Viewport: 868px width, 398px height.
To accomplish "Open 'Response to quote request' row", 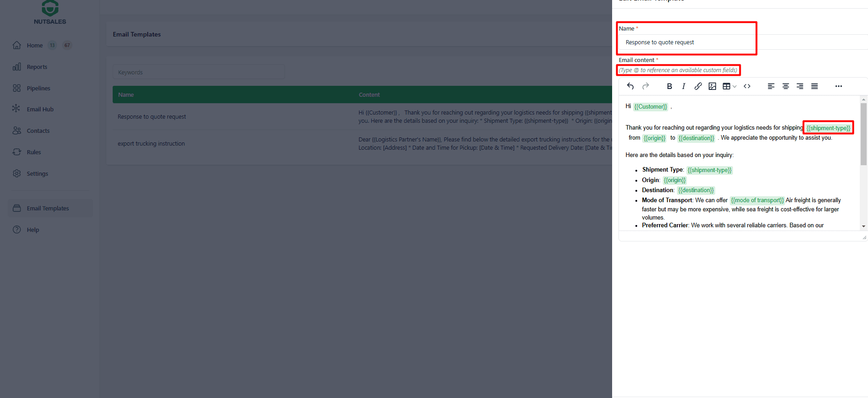I will coord(362,117).
